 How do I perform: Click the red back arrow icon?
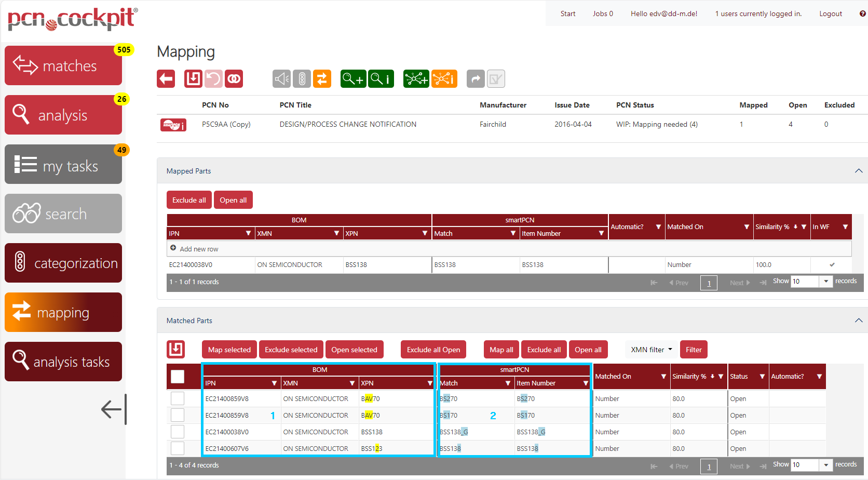tap(166, 79)
